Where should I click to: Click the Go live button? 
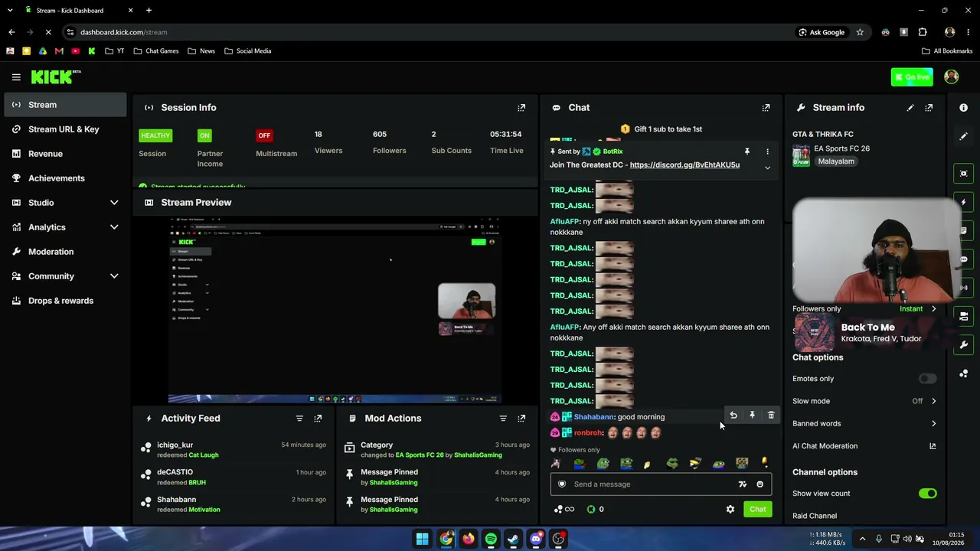tap(912, 77)
